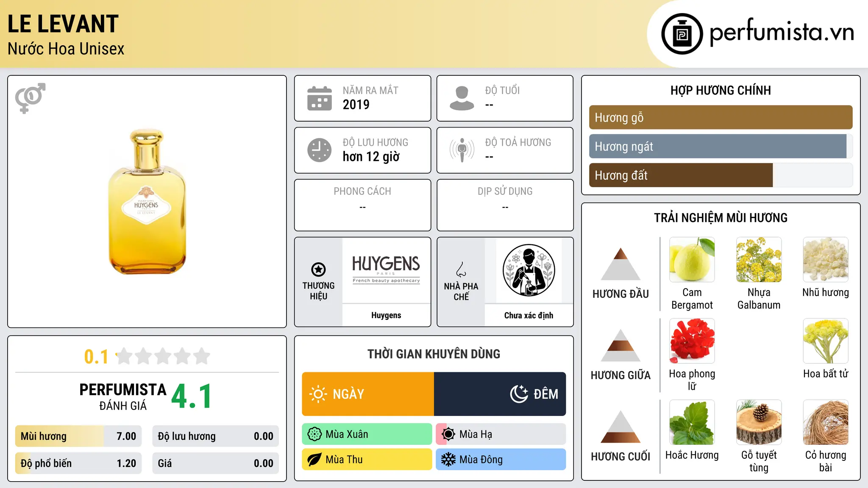This screenshot has width=868, height=488.
Task: Click the person icon beside Độ tuổi
Action: [x=462, y=98]
